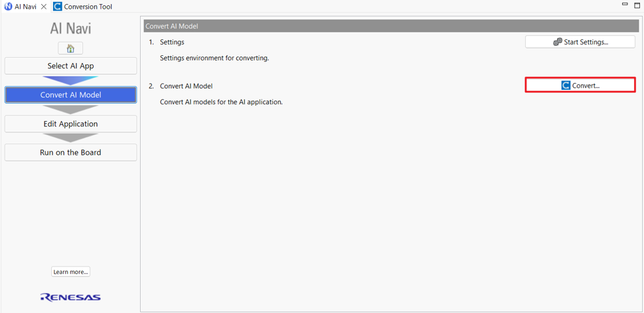Select the highlighted Convert AI Model step
The height and width of the screenshot is (313, 644).
click(x=70, y=95)
